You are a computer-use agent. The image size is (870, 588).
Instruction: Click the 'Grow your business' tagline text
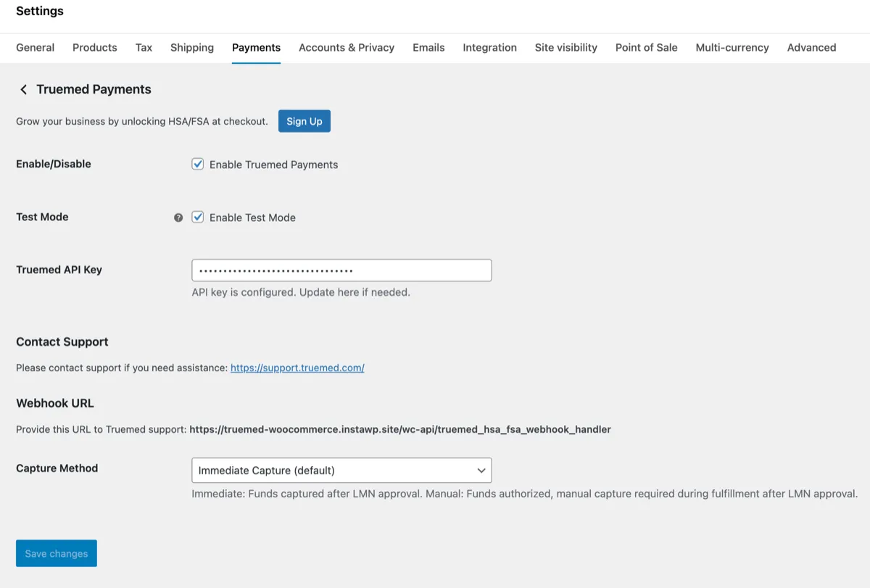(x=142, y=121)
